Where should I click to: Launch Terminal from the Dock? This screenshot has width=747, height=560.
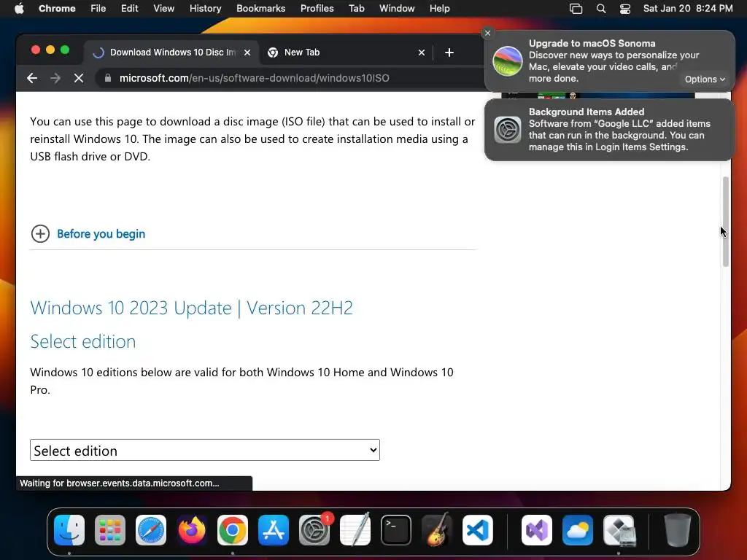tap(396, 530)
